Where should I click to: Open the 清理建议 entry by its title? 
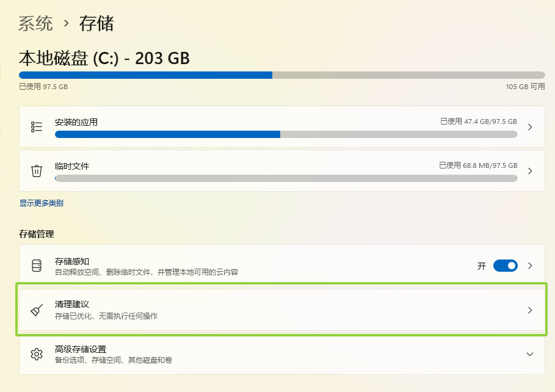tap(72, 304)
